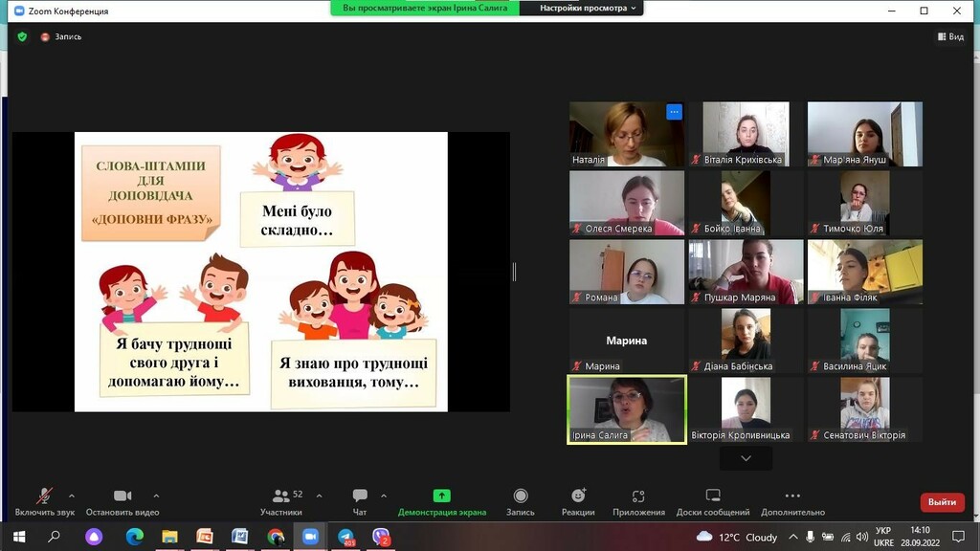The height and width of the screenshot is (551, 980).
Task: Open the Whiteboards (Доски сообщений) icon
Action: click(713, 496)
